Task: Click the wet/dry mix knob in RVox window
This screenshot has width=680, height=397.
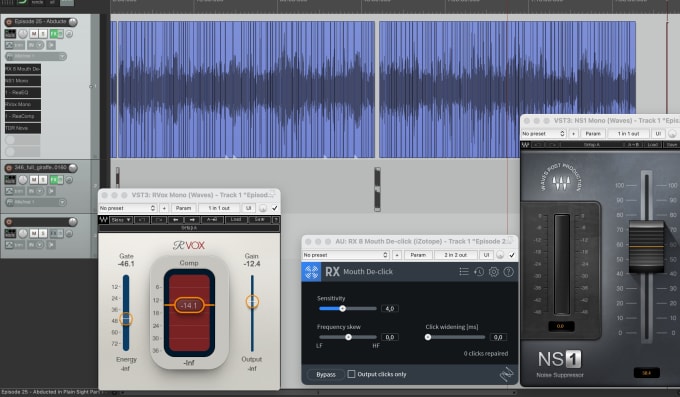Action: (263, 208)
